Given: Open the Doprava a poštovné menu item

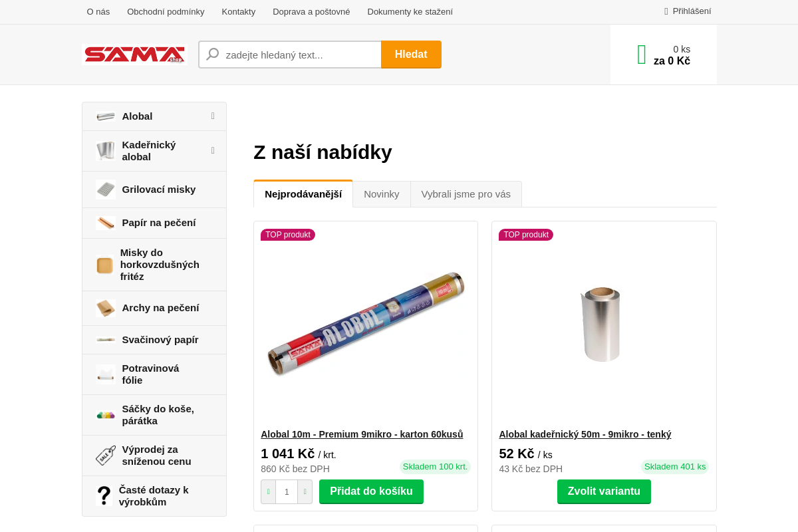Looking at the screenshot, I should pos(311,11).
